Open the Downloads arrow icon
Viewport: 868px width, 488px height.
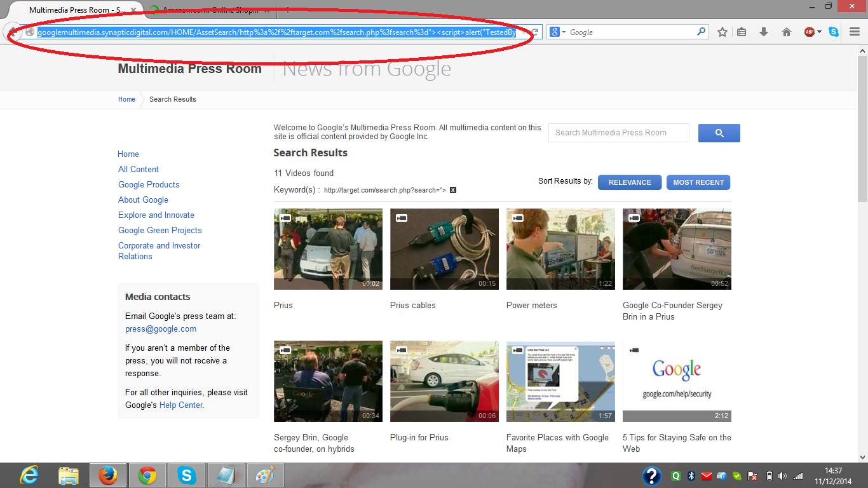click(764, 32)
